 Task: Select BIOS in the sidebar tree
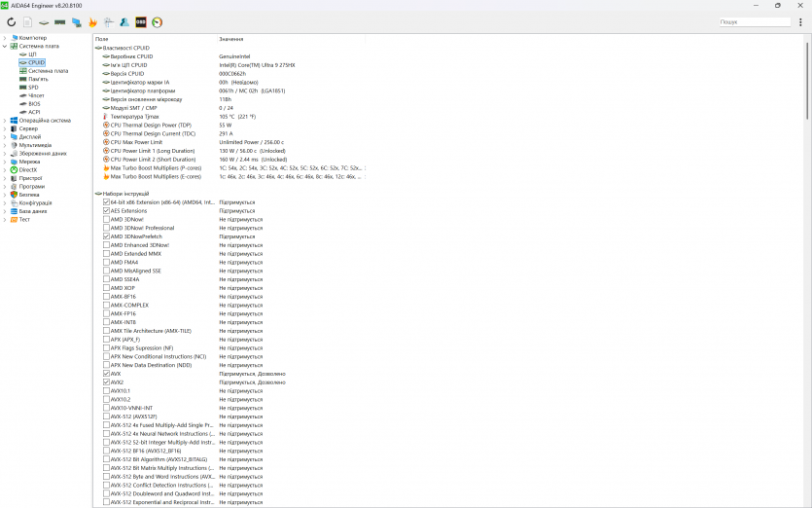pos(34,103)
